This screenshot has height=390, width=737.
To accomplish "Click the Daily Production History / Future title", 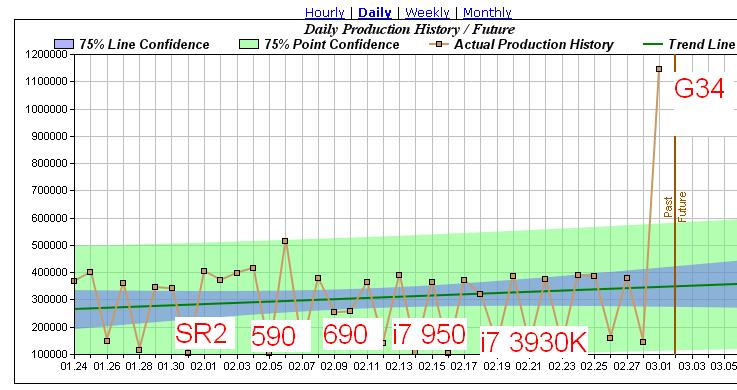I will click(409, 29).
